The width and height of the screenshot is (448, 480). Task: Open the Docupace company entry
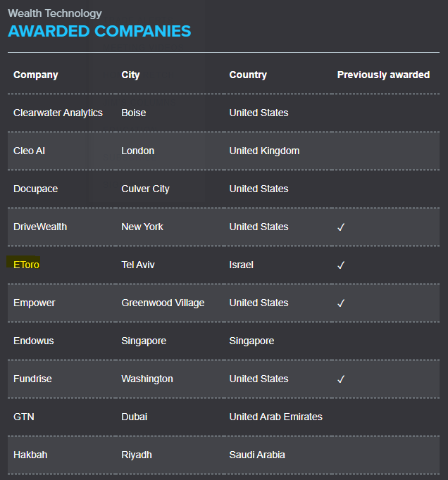tap(35, 189)
